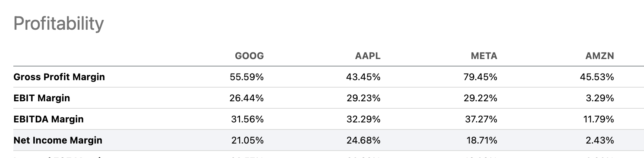Select the EBITDA Margin row label
Screen dimensions: 644x158
(49, 119)
